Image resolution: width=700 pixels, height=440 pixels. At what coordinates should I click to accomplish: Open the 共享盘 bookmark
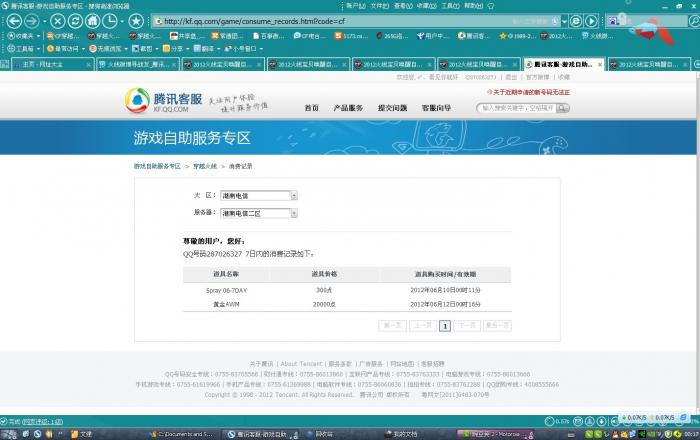pyautogui.click(x=187, y=36)
